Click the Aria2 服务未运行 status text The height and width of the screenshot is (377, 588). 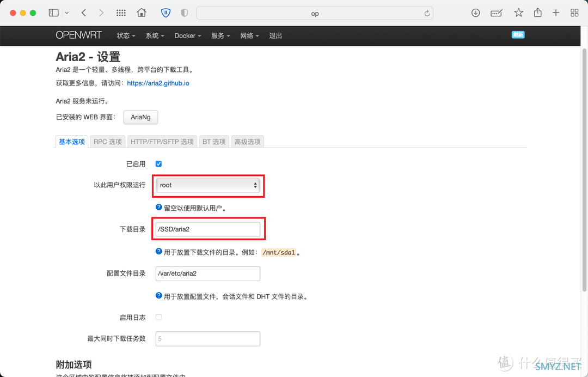tap(83, 101)
